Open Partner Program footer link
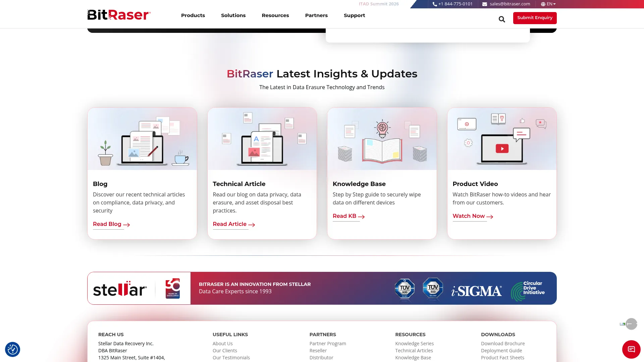 (x=328, y=344)
